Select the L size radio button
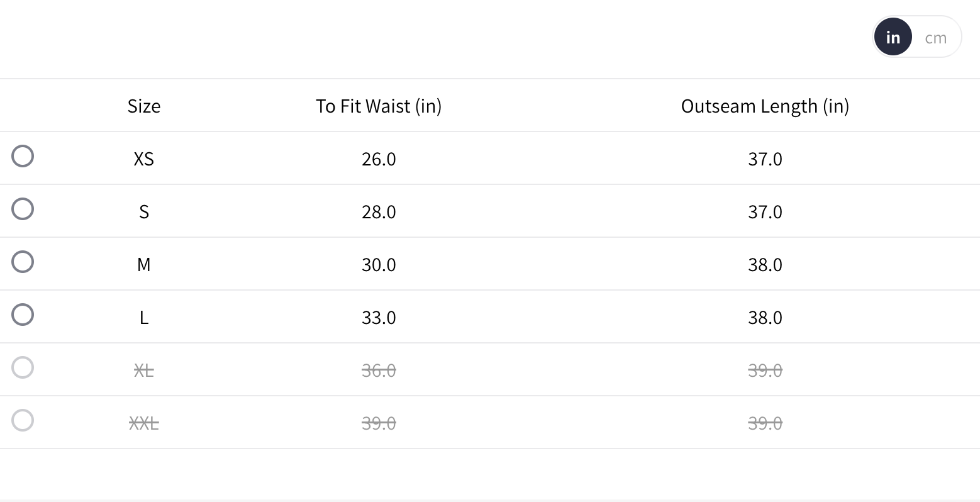This screenshot has width=980, height=502. [x=23, y=315]
